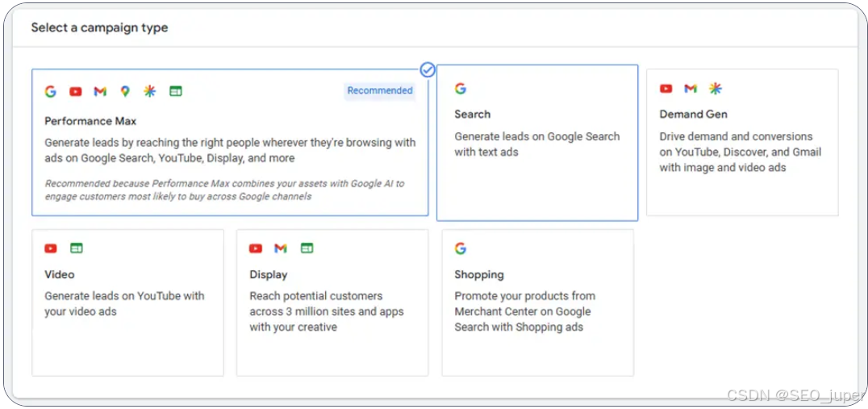Pick the Display campaign type card
The height and width of the screenshot is (409, 868).
332,303
